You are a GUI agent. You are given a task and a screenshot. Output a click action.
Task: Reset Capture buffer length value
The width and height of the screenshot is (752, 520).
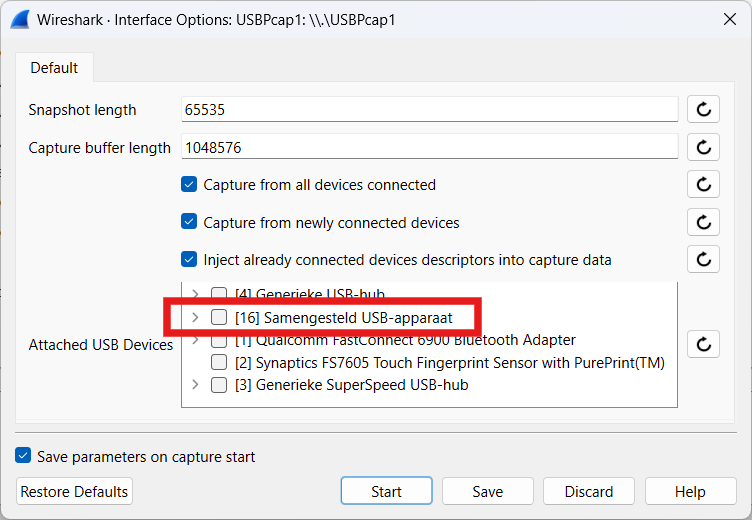[x=703, y=147]
